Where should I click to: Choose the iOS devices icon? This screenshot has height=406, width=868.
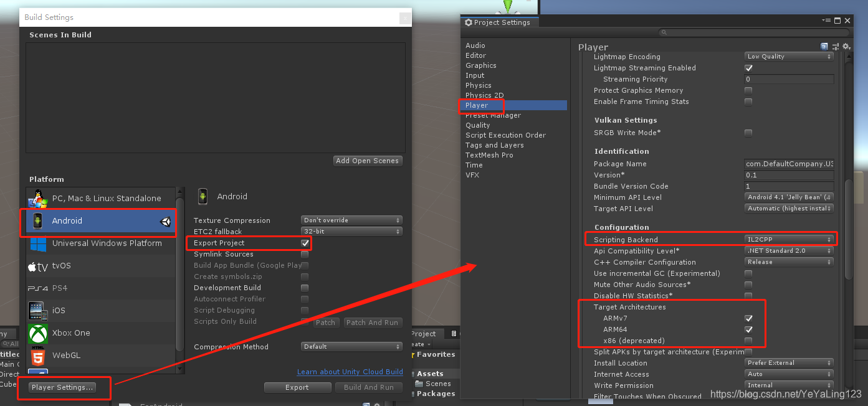pyautogui.click(x=39, y=311)
